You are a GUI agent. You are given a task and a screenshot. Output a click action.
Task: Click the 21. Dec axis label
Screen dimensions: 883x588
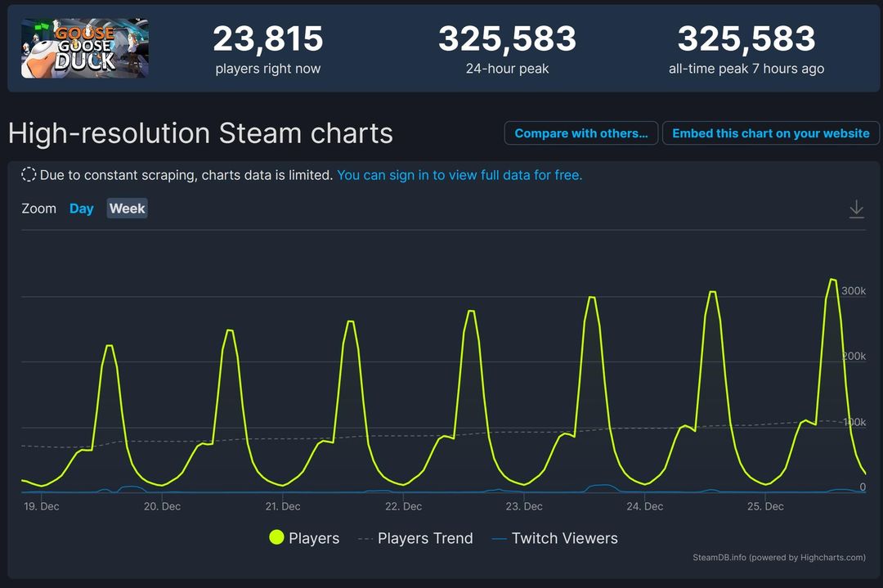(x=283, y=506)
